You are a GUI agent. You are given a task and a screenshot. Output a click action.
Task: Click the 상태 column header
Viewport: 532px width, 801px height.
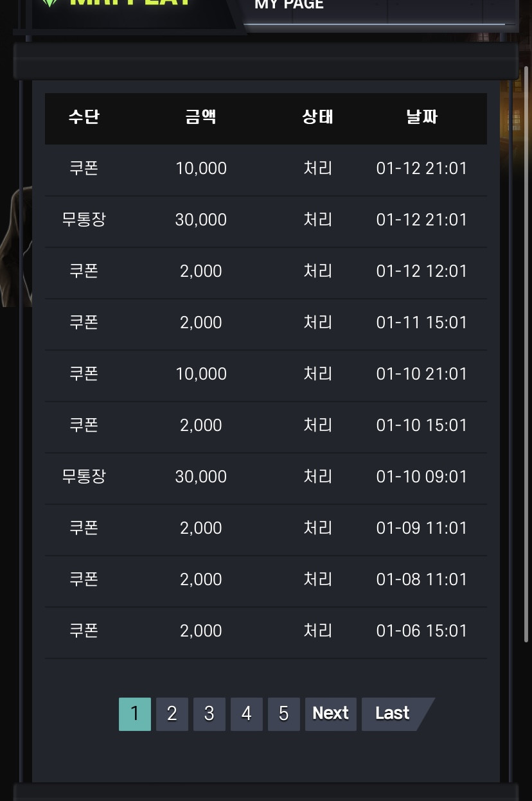click(x=318, y=117)
